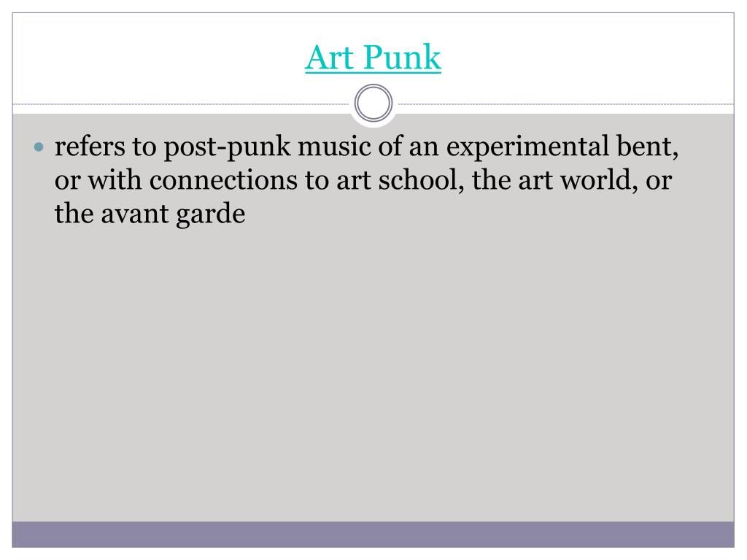Viewport: 747px width, 560px height.
Task: Click empty gray content area below text
Action: [x=373, y=371]
